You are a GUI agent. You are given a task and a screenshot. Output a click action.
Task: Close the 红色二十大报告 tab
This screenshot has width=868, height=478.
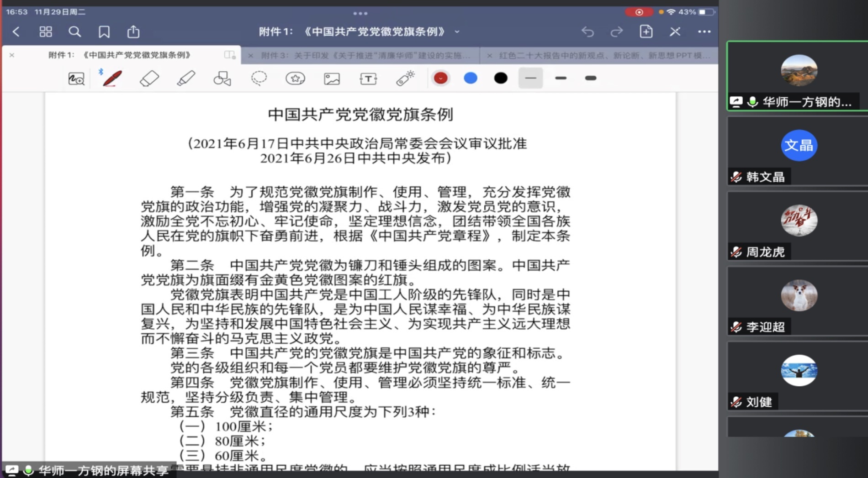pos(489,56)
